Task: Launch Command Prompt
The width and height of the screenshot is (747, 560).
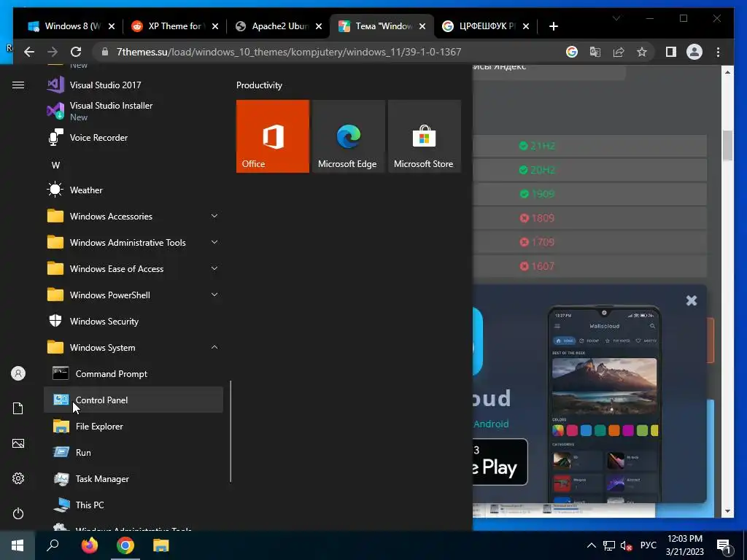Action: click(x=133, y=374)
